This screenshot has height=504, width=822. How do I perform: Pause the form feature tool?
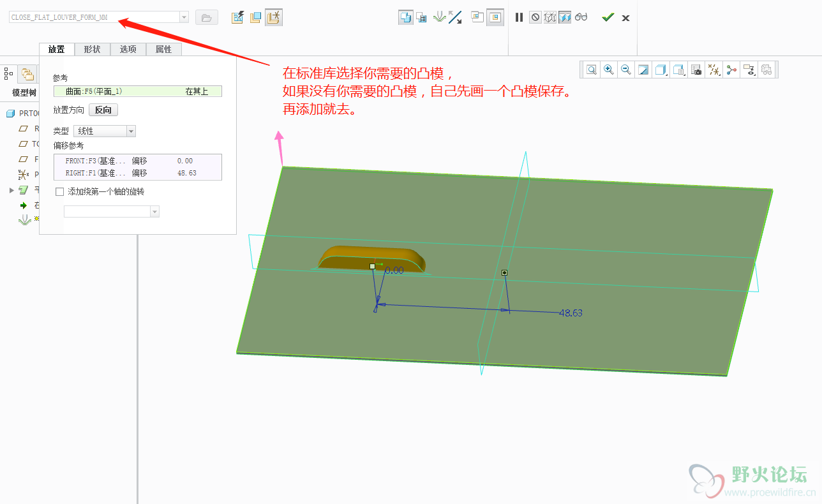coord(519,18)
